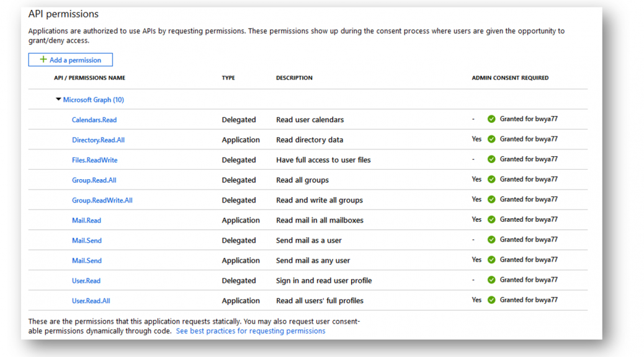The height and width of the screenshot is (357, 644).
Task: Open the Files.ReadWrite permission
Action: [x=94, y=160]
